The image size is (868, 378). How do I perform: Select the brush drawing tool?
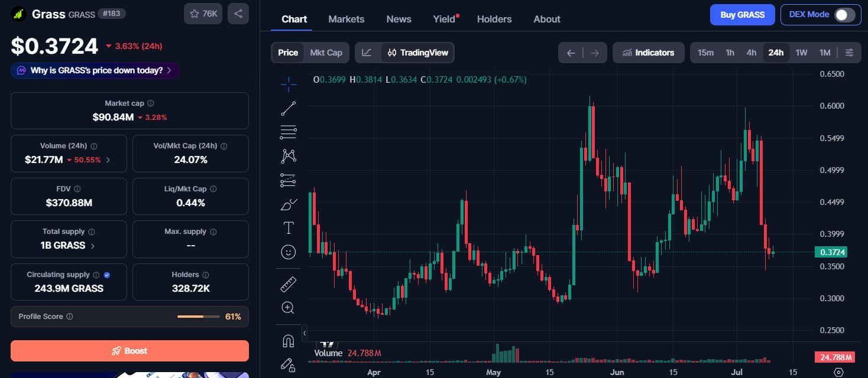(x=289, y=204)
